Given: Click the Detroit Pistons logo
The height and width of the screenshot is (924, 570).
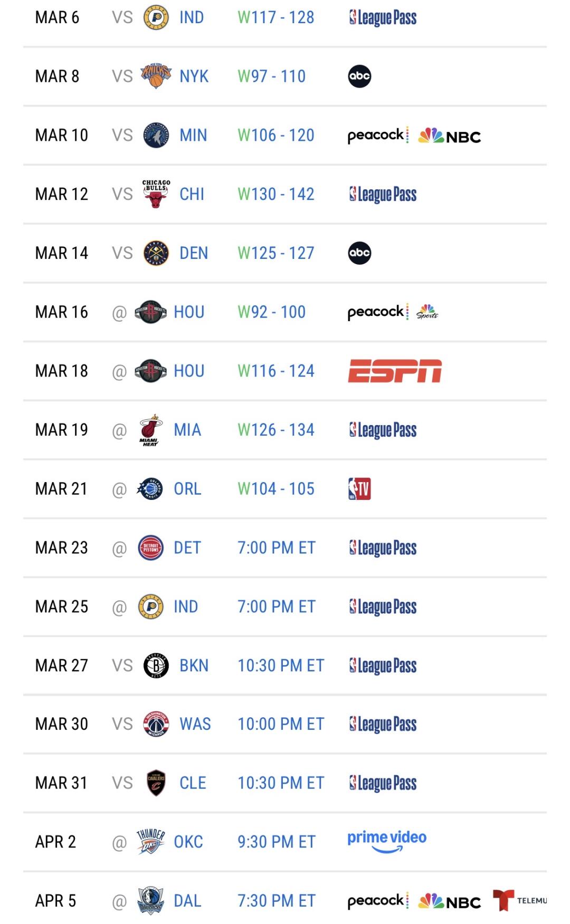Looking at the screenshot, I should pyautogui.click(x=150, y=548).
